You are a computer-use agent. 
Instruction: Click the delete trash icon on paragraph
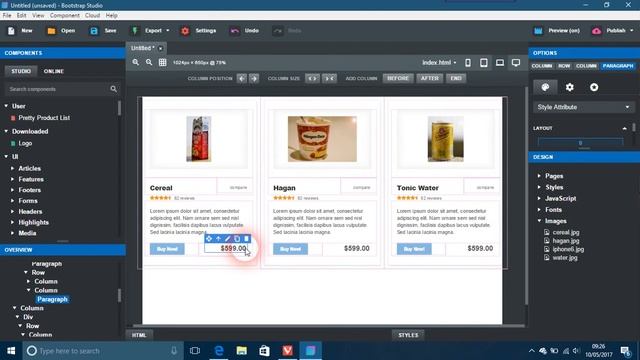246,238
